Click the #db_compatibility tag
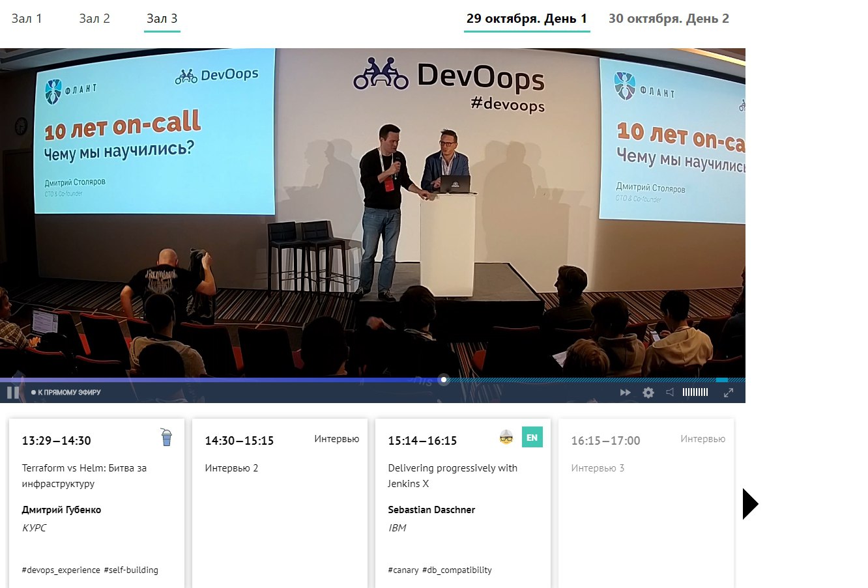The image size is (868, 588). coord(457,570)
